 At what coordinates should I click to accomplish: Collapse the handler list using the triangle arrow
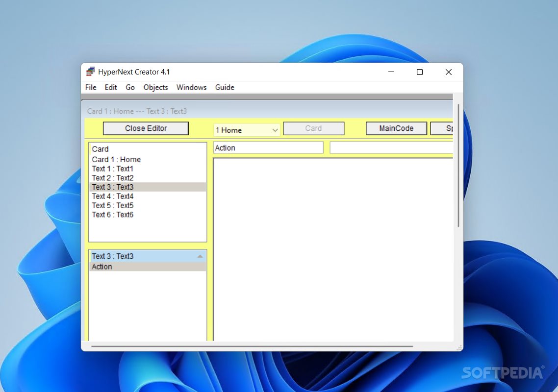[200, 256]
